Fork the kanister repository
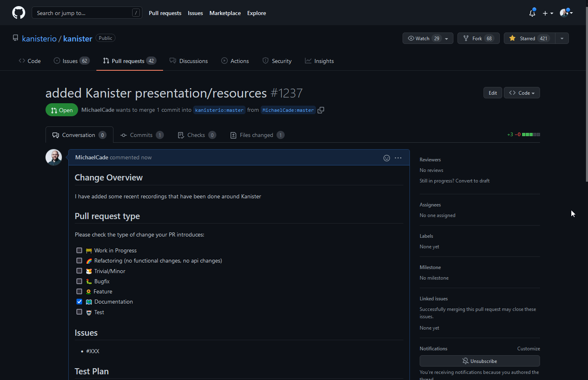The width and height of the screenshot is (588, 380). 478,38
